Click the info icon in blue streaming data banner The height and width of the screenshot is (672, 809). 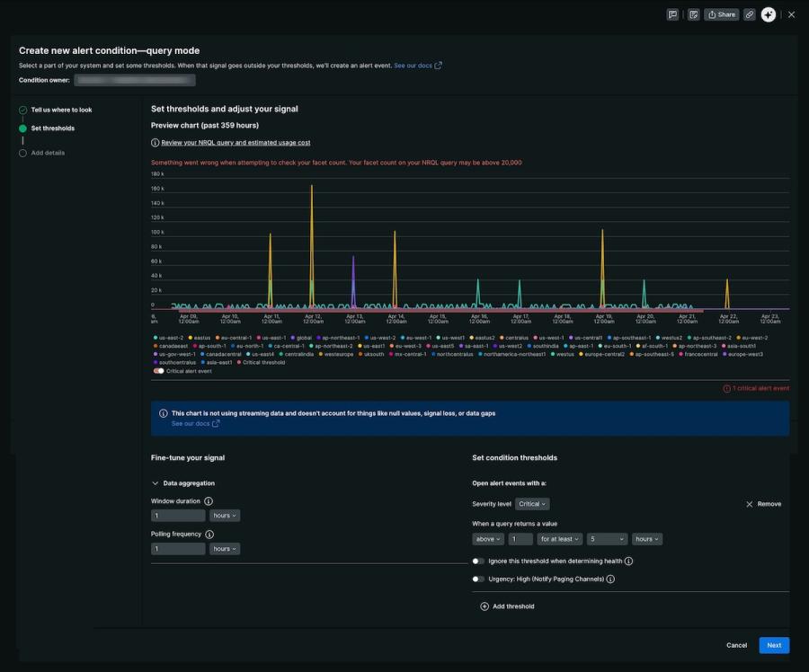click(x=163, y=413)
